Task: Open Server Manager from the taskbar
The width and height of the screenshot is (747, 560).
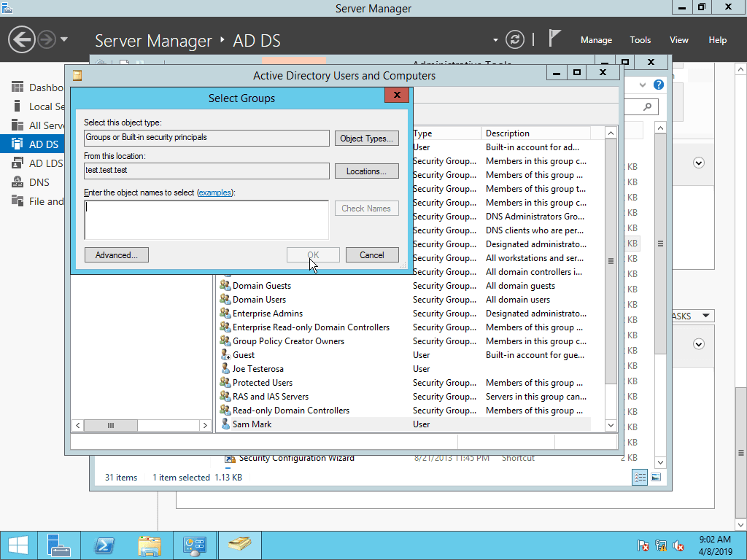Action: point(59,545)
